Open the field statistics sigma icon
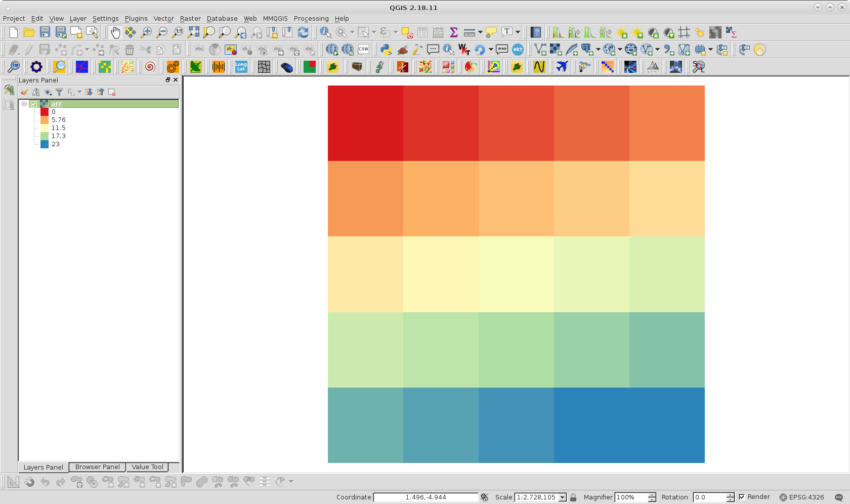The image size is (850, 504). (454, 32)
